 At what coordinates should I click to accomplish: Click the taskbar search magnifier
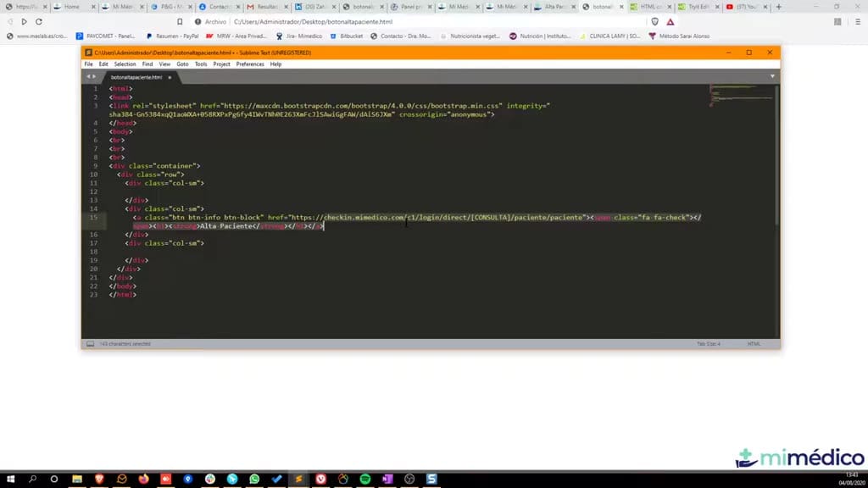[x=33, y=479]
